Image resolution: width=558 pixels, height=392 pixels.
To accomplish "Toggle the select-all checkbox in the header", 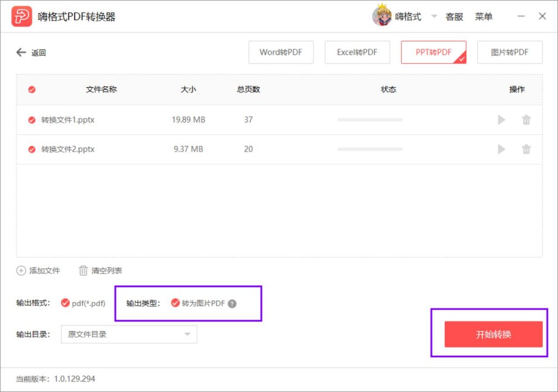I will (32, 89).
